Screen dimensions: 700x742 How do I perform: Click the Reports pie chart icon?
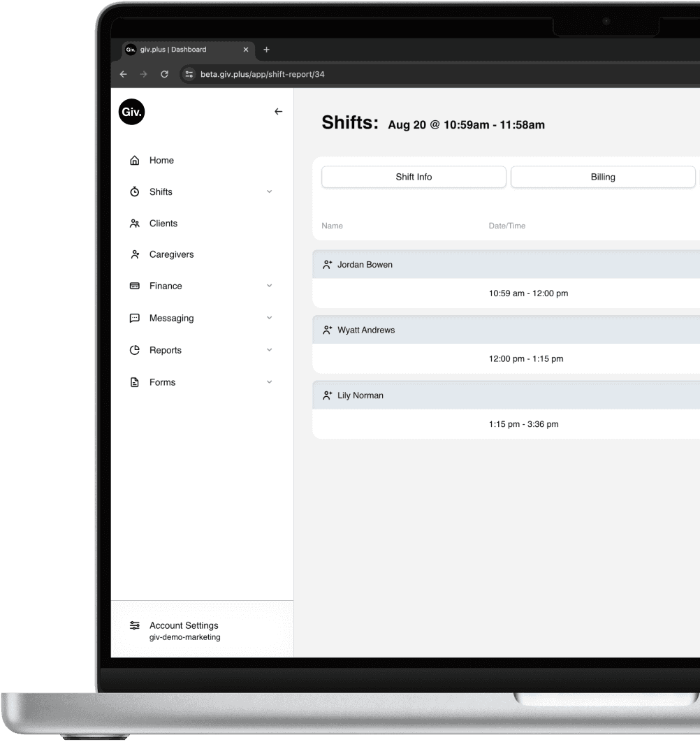[x=134, y=349]
